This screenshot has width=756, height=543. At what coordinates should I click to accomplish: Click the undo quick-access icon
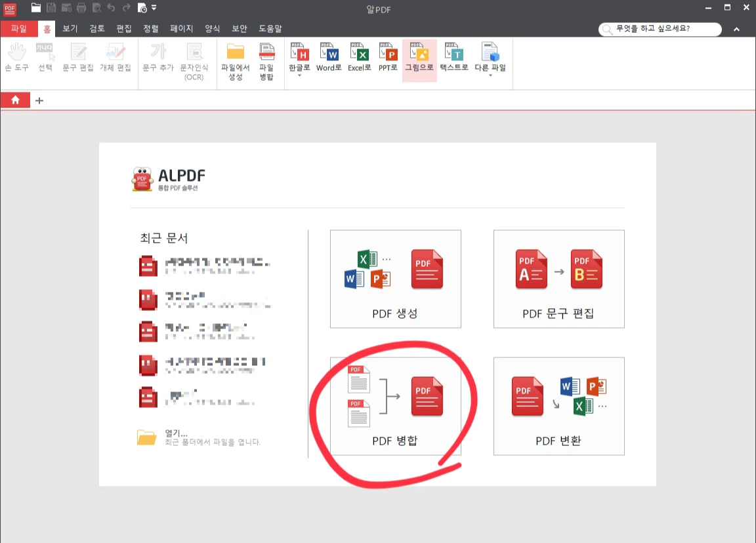point(112,8)
